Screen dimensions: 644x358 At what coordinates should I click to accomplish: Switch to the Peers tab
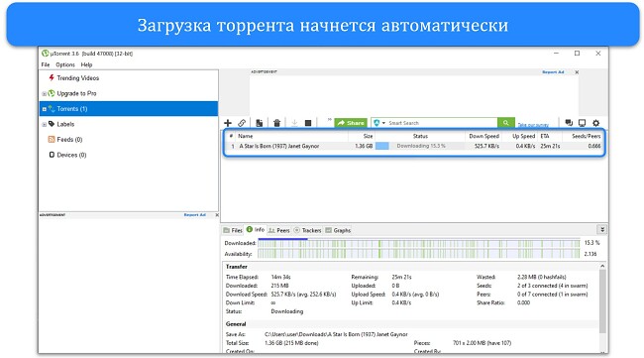pos(278,230)
